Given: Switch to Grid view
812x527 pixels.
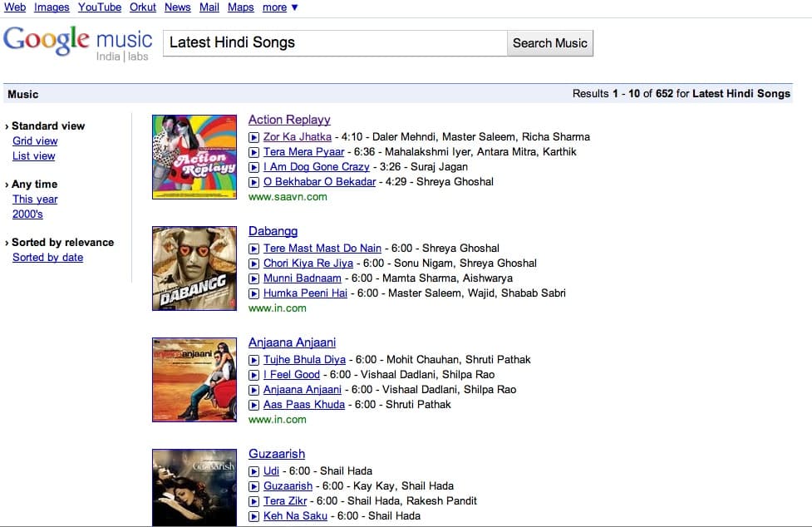Looking at the screenshot, I should point(35,140).
